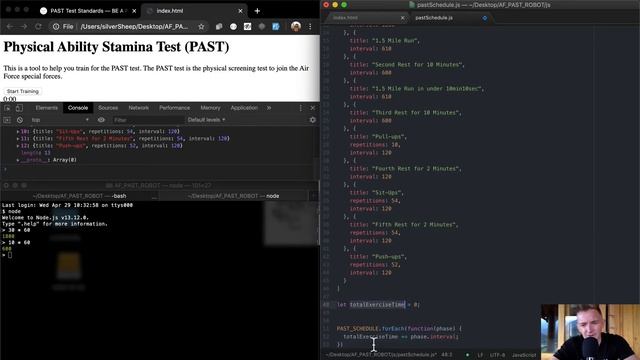
Task: Click the browser back arrow
Action: [x=10, y=27]
